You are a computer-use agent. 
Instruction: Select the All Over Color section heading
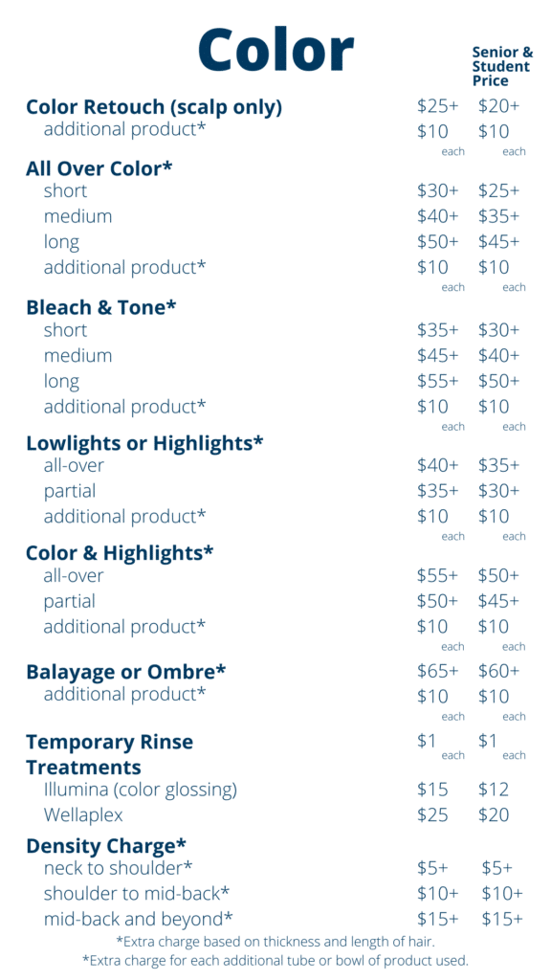tap(99, 168)
